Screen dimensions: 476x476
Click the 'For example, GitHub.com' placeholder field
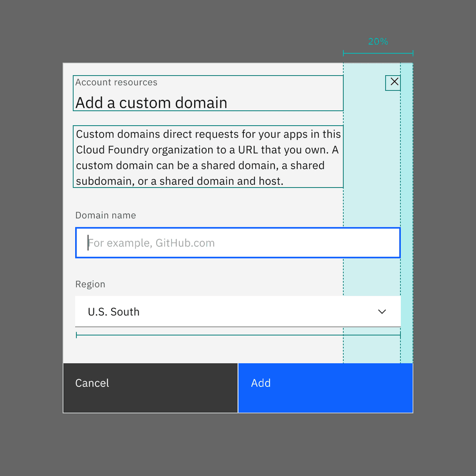[238, 243]
